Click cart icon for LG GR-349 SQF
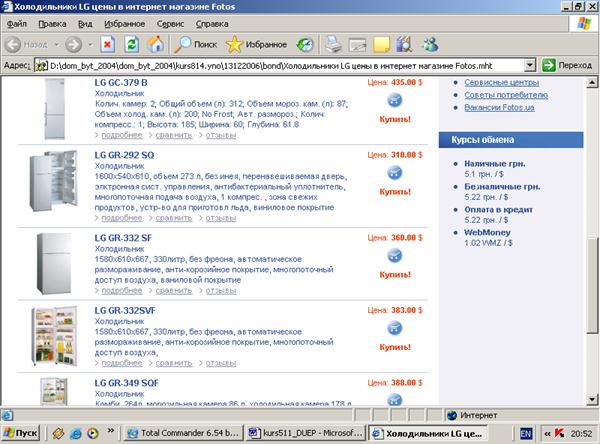Viewport: 600px width, 444px height. click(395, 400)
